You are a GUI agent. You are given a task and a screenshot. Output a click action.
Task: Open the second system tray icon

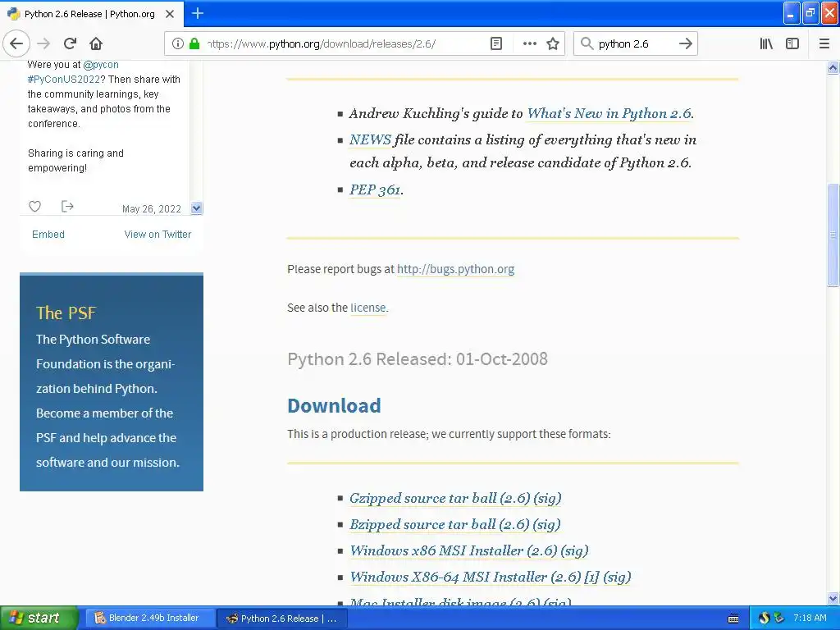(x=779, y=618)
